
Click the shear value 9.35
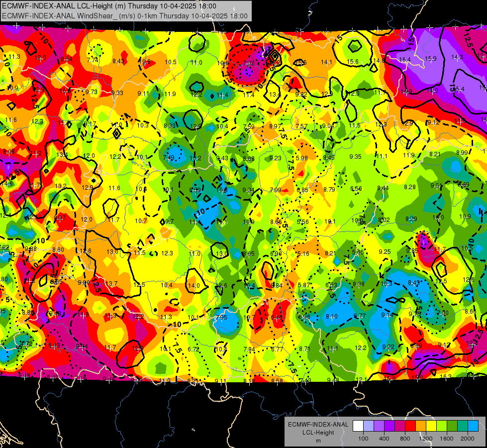coord(355,157)
